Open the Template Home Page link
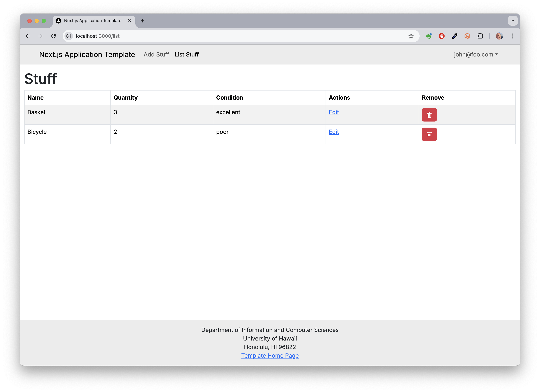 click(x=270, y=356)
